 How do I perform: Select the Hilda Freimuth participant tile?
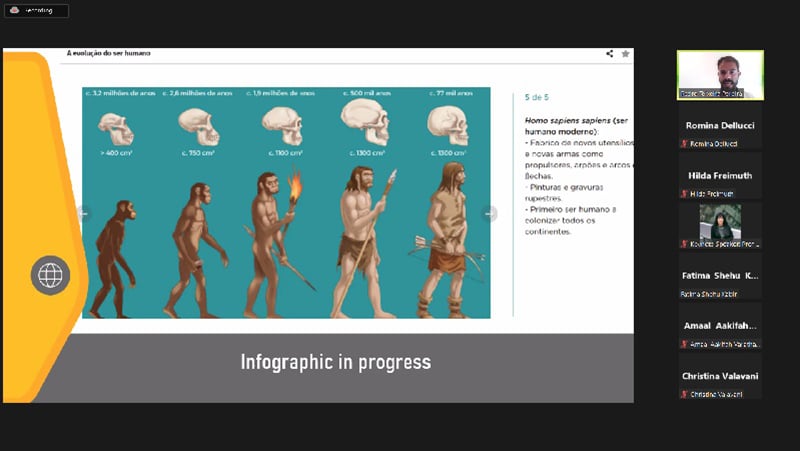[720, 176]
